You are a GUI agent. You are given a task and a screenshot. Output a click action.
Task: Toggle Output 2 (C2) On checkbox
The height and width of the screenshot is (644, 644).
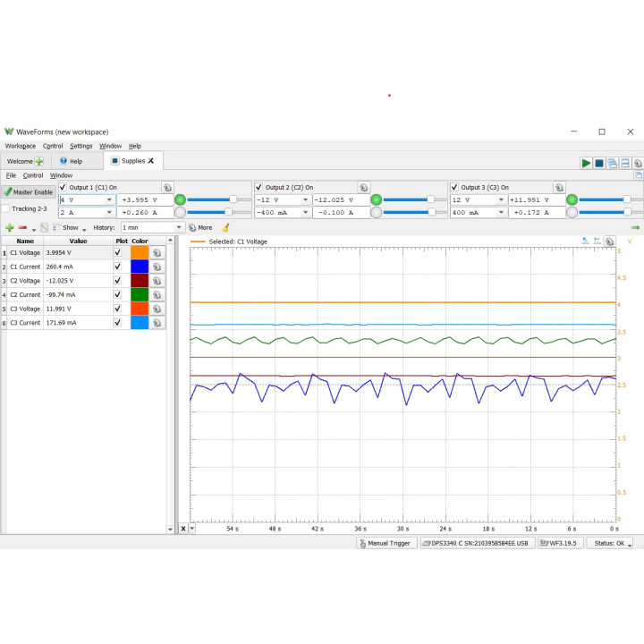[258, 187]
